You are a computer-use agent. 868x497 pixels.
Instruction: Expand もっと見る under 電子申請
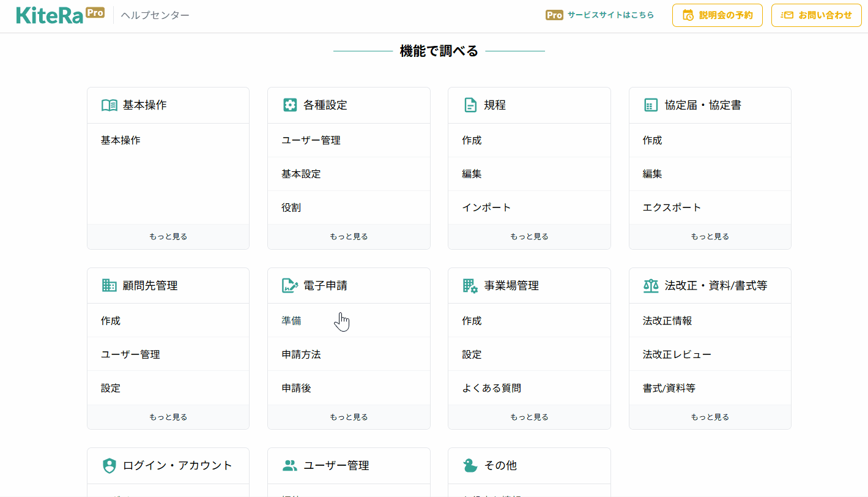(349, 417)
